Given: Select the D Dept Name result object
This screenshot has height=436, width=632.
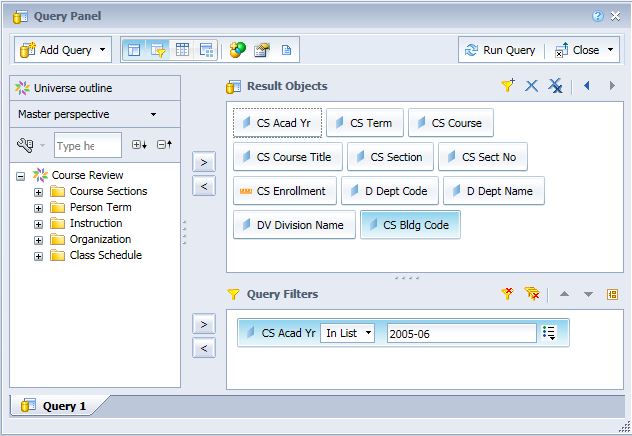Looking at the screenshot, I should click(494, 191).
